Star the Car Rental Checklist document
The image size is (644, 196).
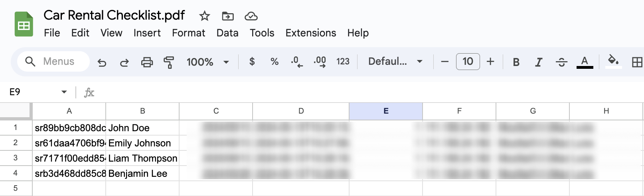pyautogui.click(x=205, y=16)
